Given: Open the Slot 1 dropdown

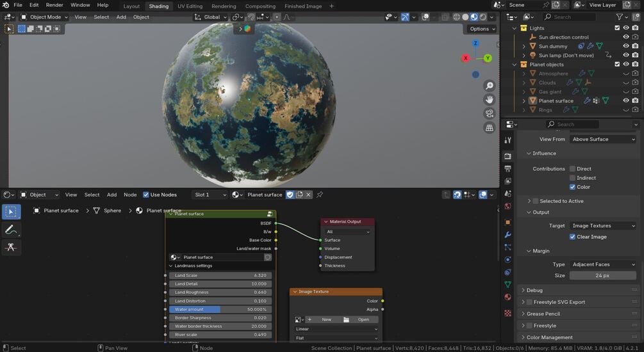Looking at the screenshot, I should coord(210,195).
